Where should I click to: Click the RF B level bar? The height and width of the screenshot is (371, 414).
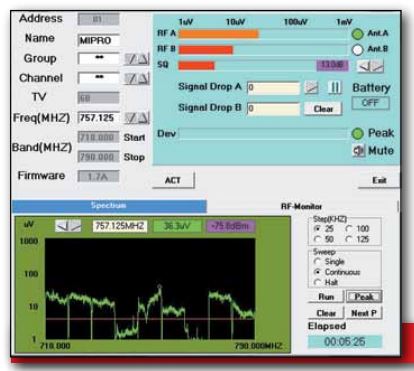point(263,50)
